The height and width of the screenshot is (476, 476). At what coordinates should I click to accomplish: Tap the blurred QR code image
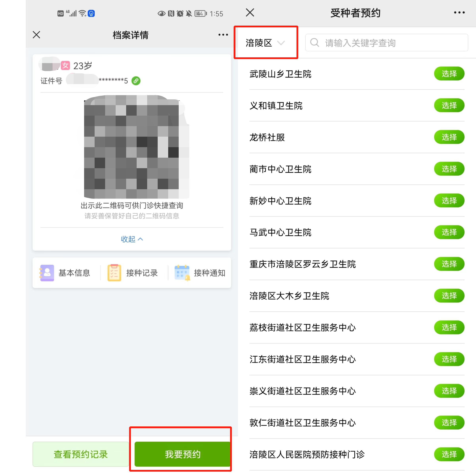[x=136, y=147]
